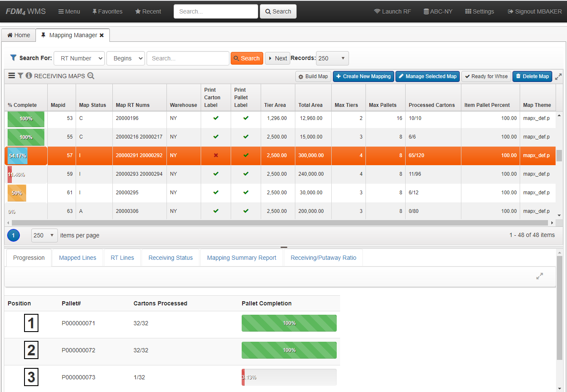This screenshot has height=392, width=567.
Task: Open the Records 250 dropdown
Action: pos(332,58)
